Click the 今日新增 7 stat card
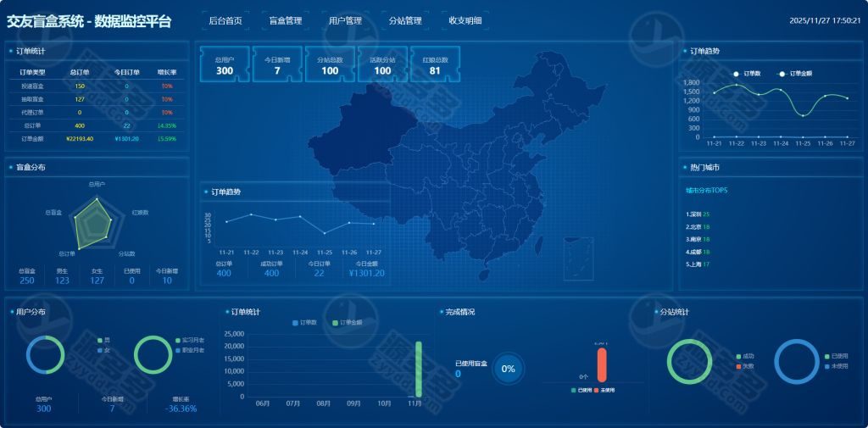Screen dimensions: 868x428 (277, 65)
